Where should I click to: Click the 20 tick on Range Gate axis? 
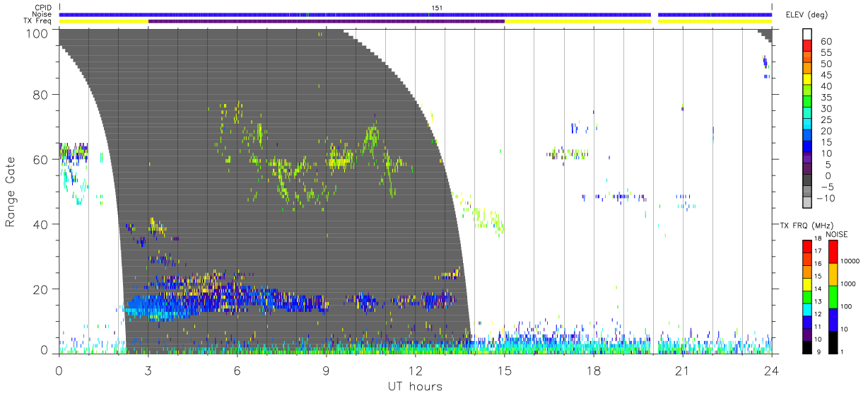42,289
